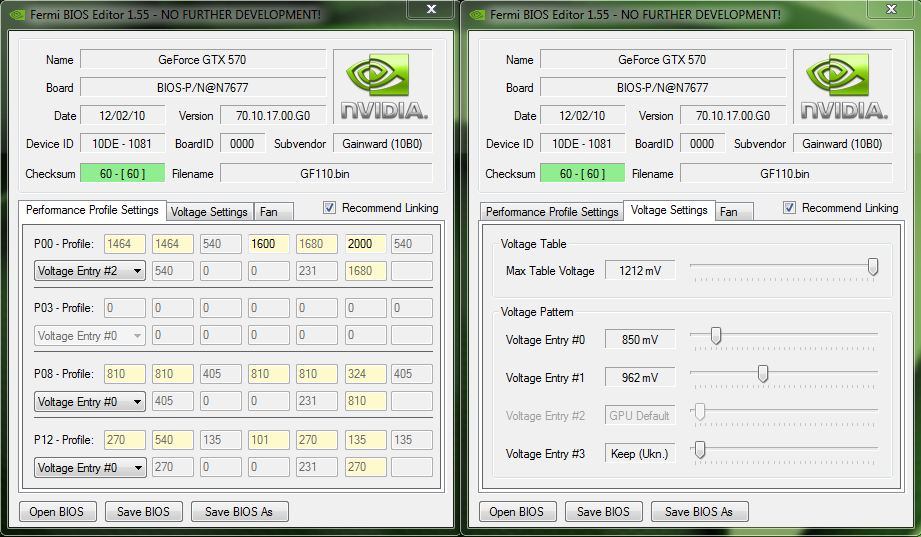Viewport: 921px width, 537px height.
Task: Click Checksum field in right window
Action: click(x=582, y=173)
